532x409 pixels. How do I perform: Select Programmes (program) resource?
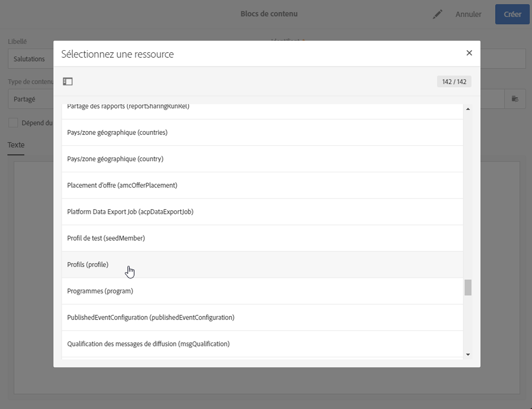click(100, 291)
